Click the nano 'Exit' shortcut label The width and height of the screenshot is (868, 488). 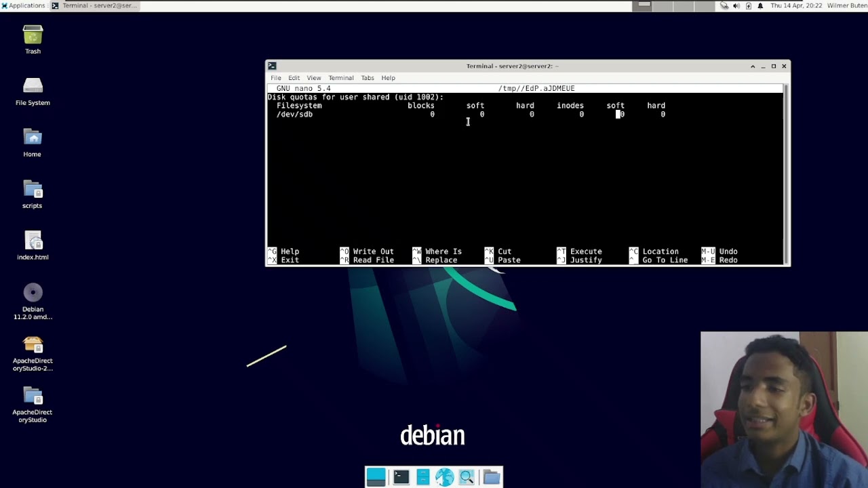coord(290,260)
